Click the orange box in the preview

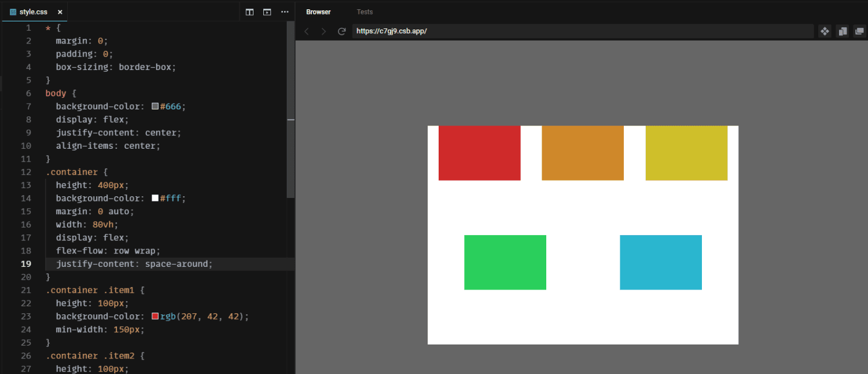point(583,153)
